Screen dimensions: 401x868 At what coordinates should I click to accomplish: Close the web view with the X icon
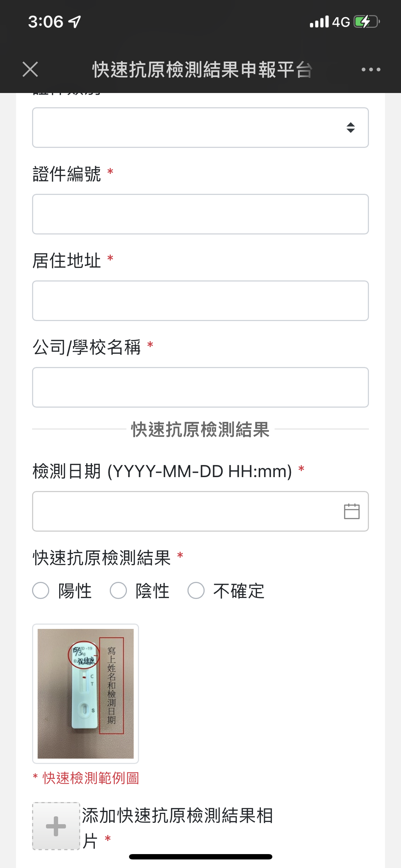pos(30,69)
